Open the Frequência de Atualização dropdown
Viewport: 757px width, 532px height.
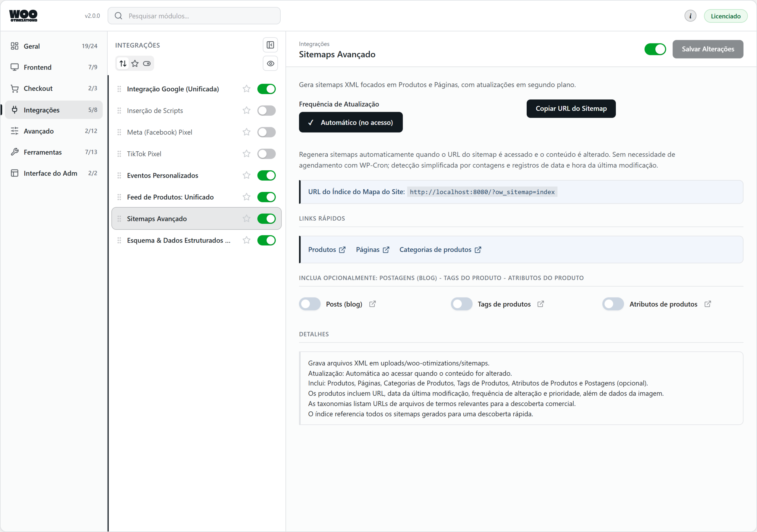[351, 122]
